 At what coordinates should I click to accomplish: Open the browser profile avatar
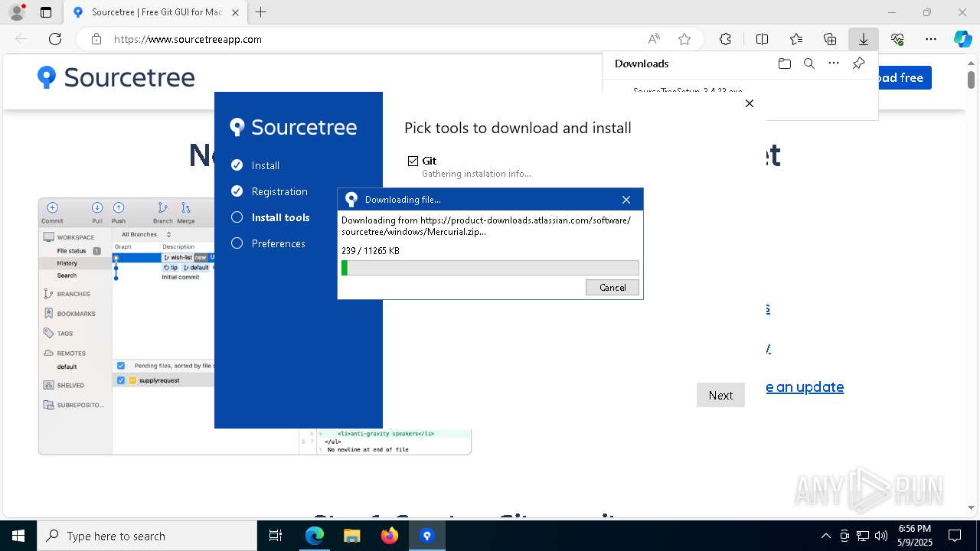(x=17, y=12)
